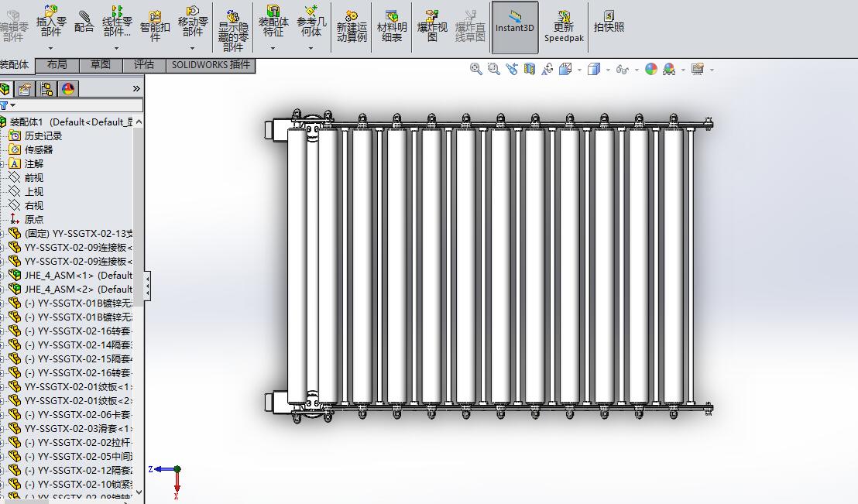Activate the 移动零部件 tool
Viewport: 858px width, 504px height.
[193, 22]
